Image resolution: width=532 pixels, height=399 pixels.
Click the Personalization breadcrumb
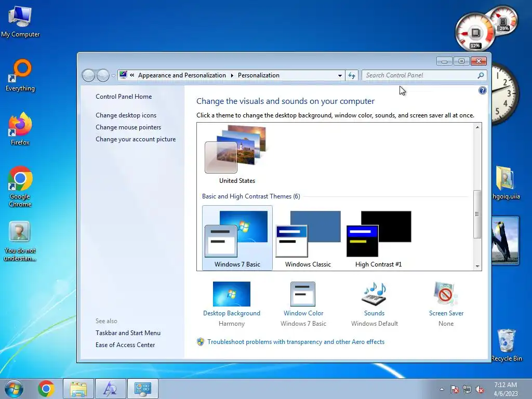coord(259,75)
